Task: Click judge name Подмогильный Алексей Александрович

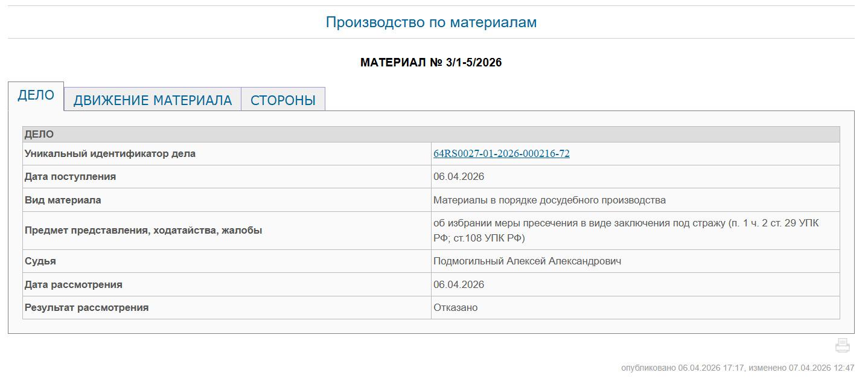Action: pos(527,261)
